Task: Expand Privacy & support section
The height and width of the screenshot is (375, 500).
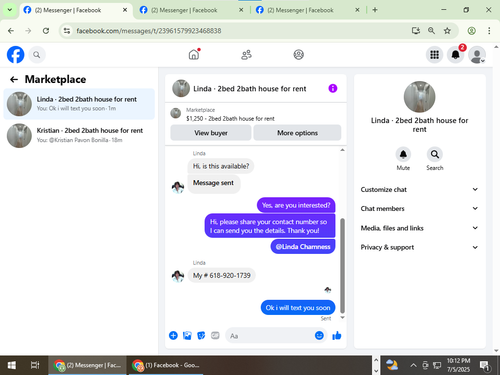Action: (419, 247)
